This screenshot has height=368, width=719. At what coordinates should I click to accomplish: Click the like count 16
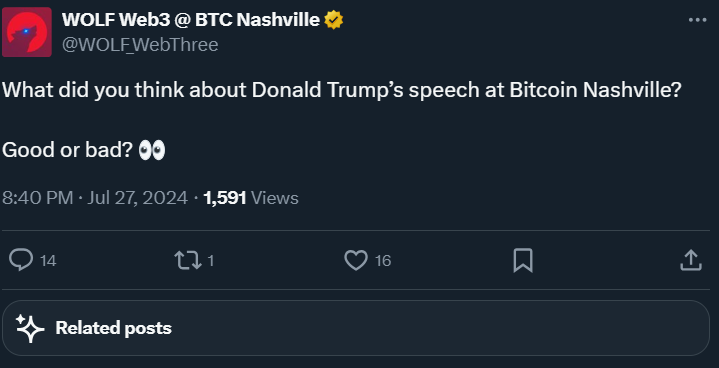(x=383, y=261)
